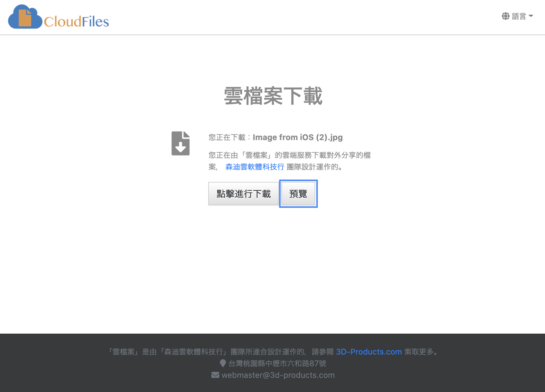Open the 森迪雲軟體科技行 team link
545x392 pixels.
coord(255,167)
